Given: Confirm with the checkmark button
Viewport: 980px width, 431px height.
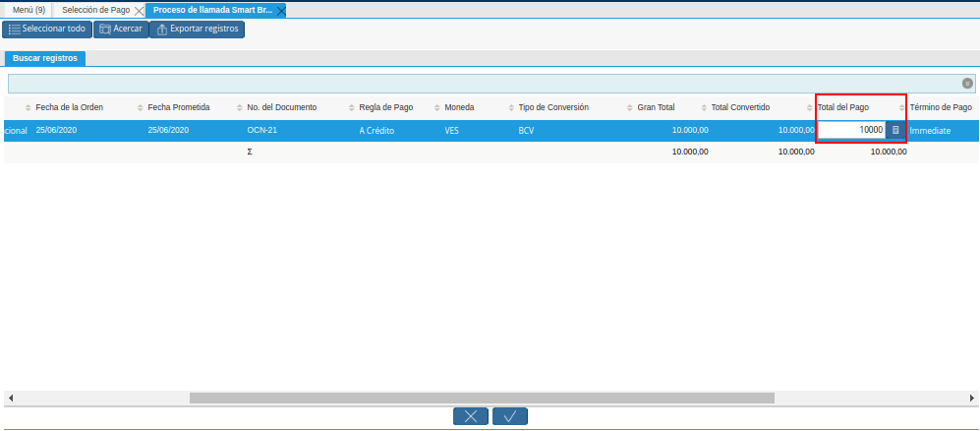Looking at the screenshot, I should coord(510,416).
